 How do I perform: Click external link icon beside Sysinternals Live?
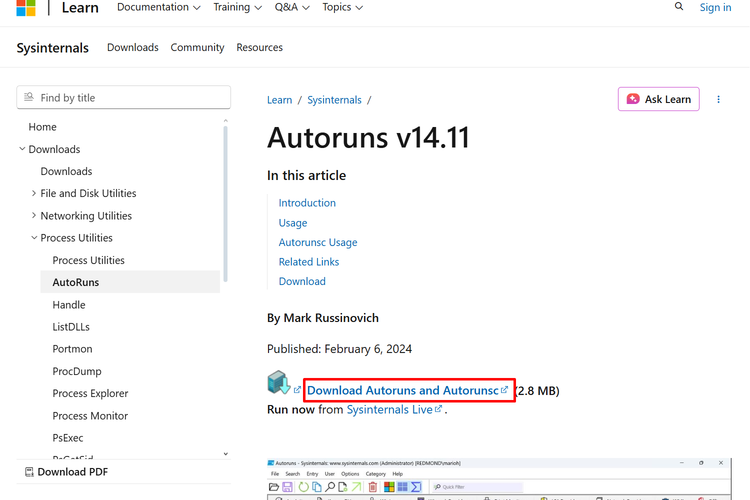(439, 409)
